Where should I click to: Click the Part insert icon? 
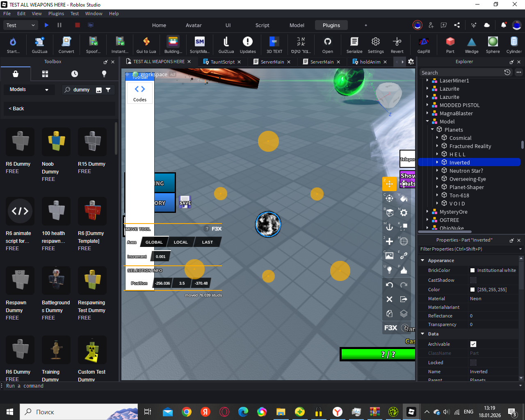[450, 45]
